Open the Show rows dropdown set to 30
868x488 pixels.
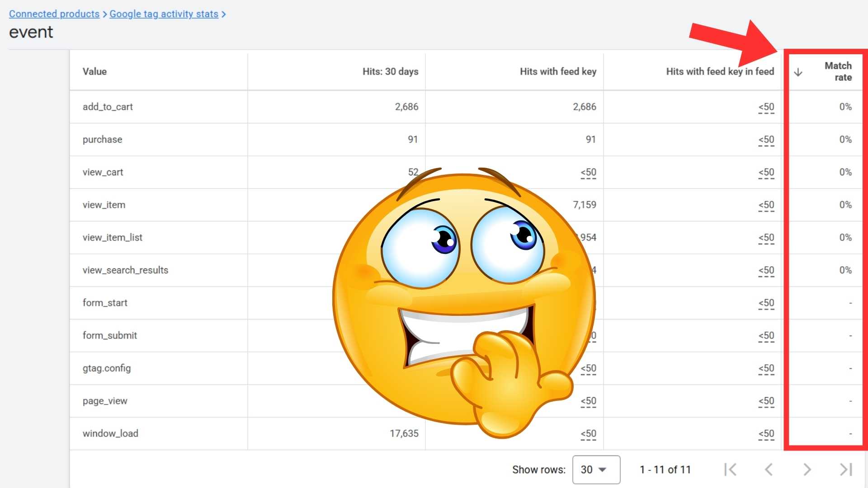(596, 469)
